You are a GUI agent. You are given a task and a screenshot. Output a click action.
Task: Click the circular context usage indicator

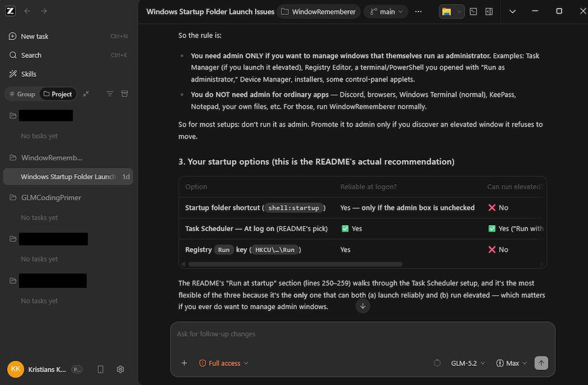437,363
